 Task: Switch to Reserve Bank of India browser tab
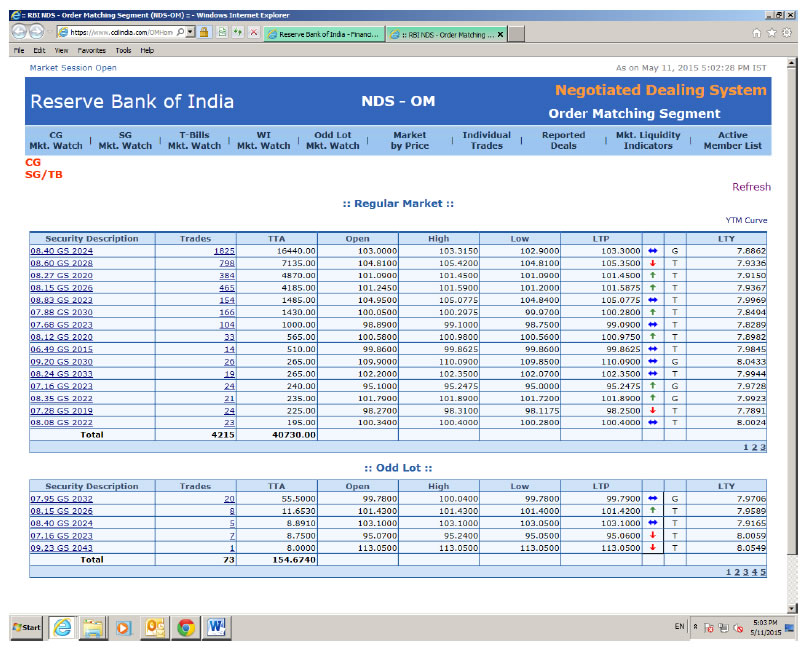(321, 33)
